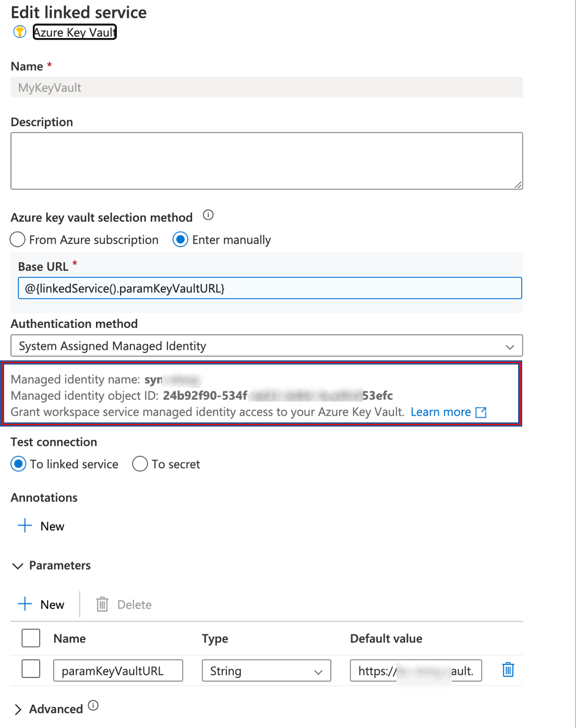The height and width of the screenshot is (728, 576).
Task: Click the Description text area
Action: click(266, 160)
